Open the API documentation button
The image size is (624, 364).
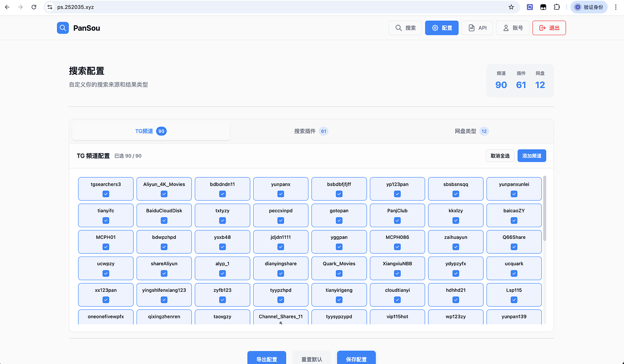[x=477, y=28]
